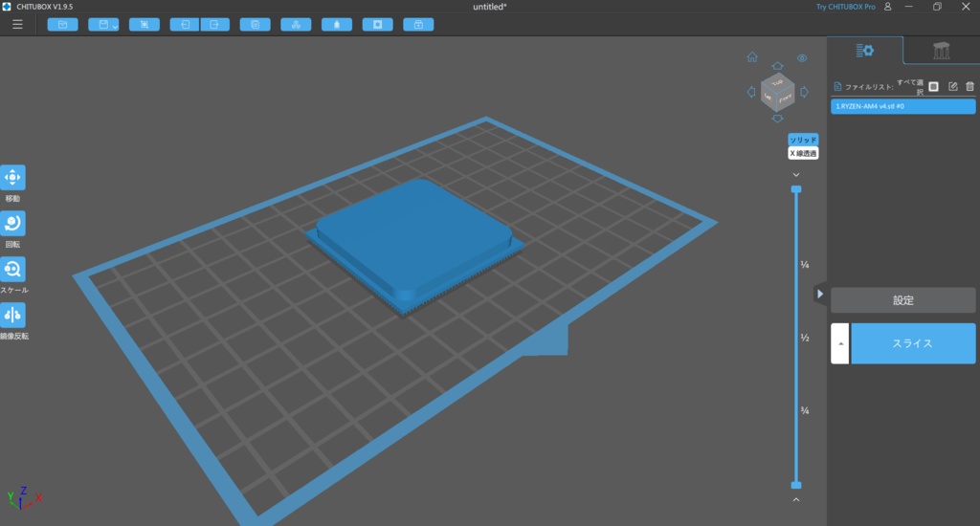The width and height of the screenshot is (980, 526).
Task: Click chevron below the layer slider
Action: pos(796,500)
